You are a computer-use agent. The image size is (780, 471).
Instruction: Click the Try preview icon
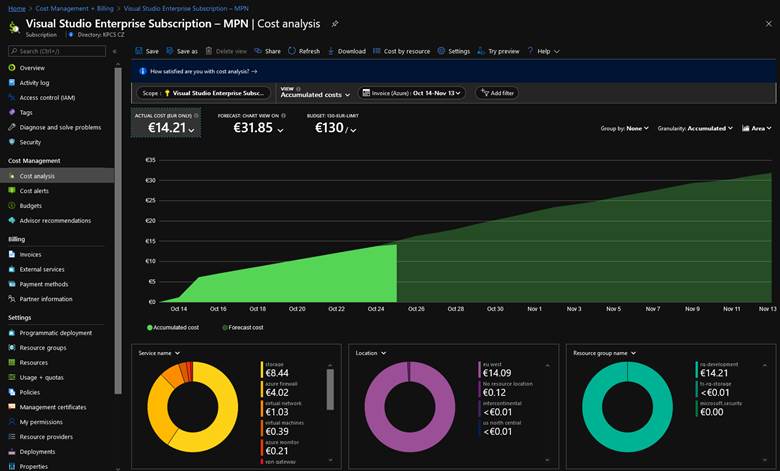click(x=481, y=51)
